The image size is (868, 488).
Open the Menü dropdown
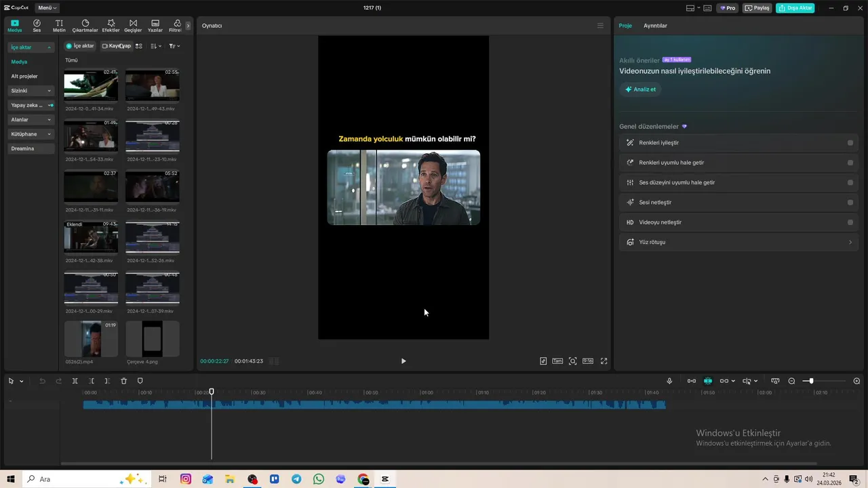point(47,8)
